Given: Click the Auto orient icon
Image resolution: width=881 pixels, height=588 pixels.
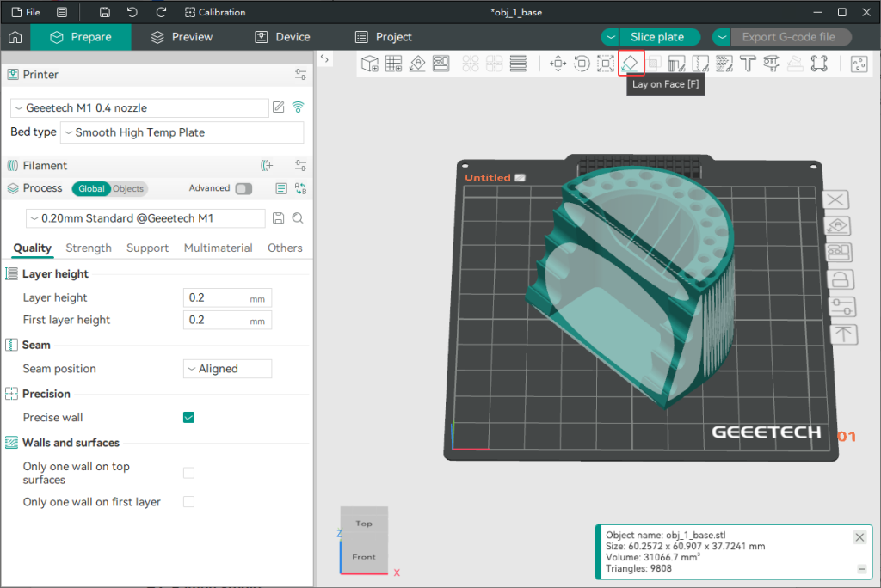Looking at the screenshot, I should click(x=417, y=63).
